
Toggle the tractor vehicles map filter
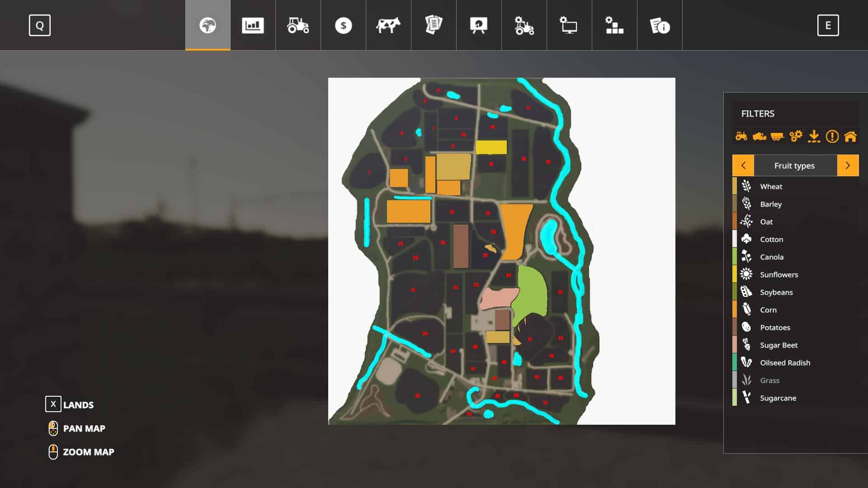coord(741,136)
